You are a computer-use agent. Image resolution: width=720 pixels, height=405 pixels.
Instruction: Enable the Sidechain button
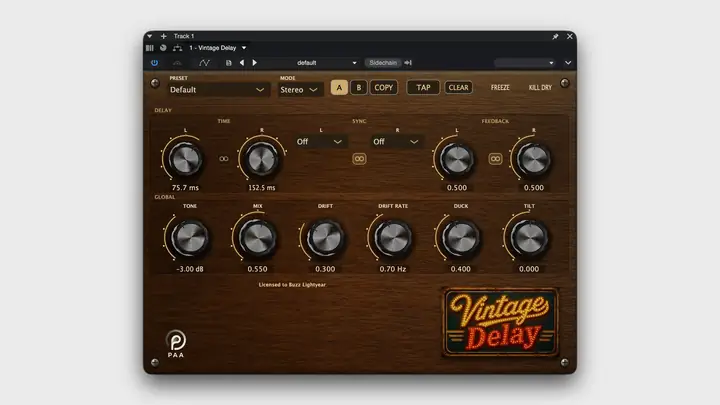pos(382,63)
